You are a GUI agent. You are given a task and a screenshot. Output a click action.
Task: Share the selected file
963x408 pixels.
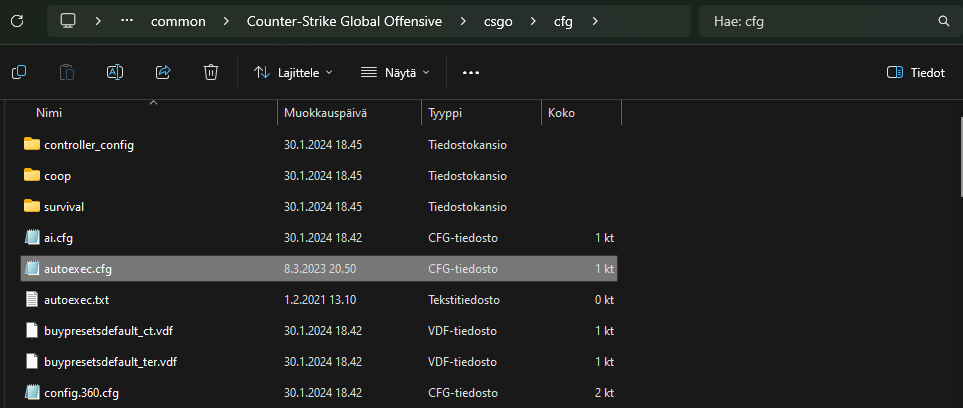pyautogui.click(x=163, y=73)
